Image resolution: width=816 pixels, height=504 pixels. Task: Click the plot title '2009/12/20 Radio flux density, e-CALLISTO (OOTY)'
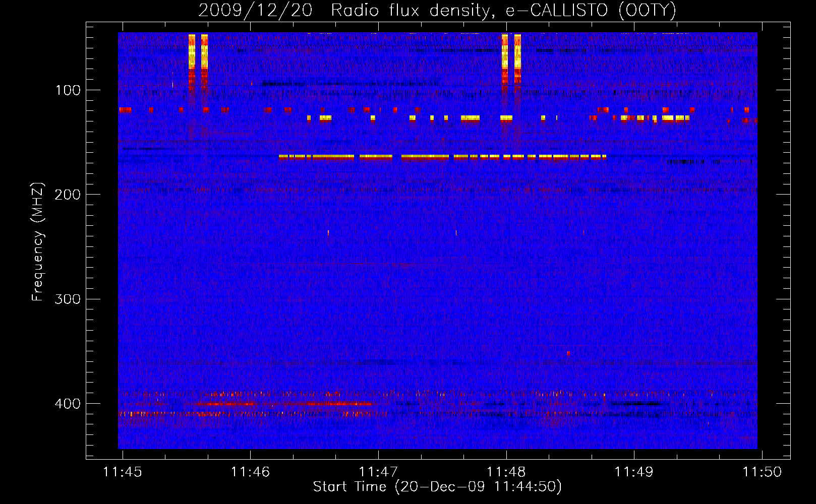[x=437, y=11]
